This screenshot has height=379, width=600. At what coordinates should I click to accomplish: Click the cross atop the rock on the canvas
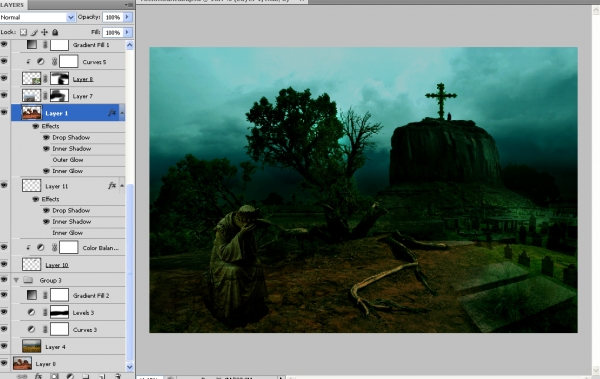tap(441, 100)
